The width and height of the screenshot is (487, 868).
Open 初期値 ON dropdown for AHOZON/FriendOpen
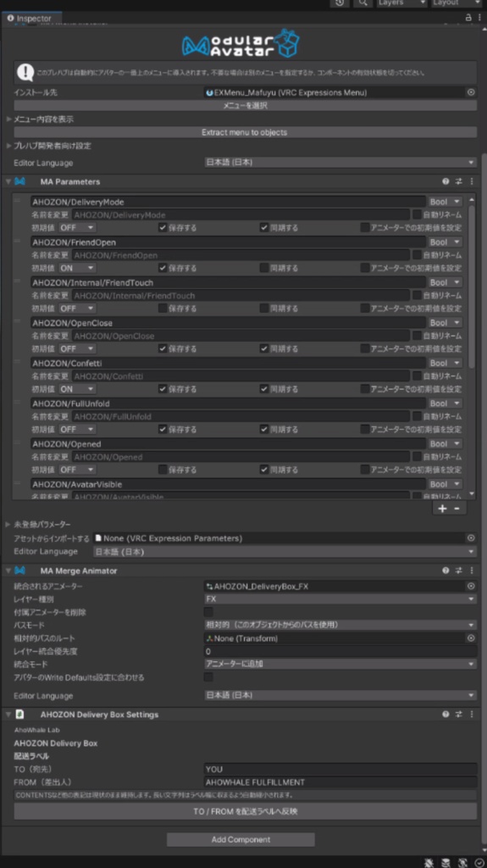77,268
